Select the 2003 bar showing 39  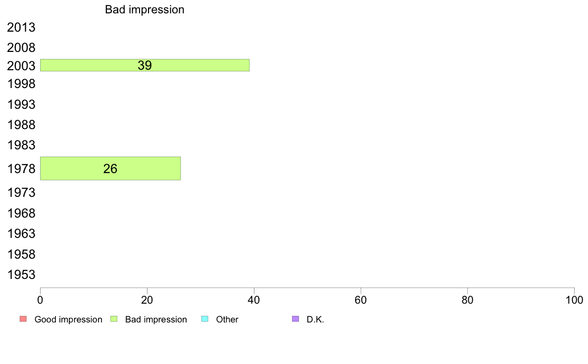click(145, 65)
